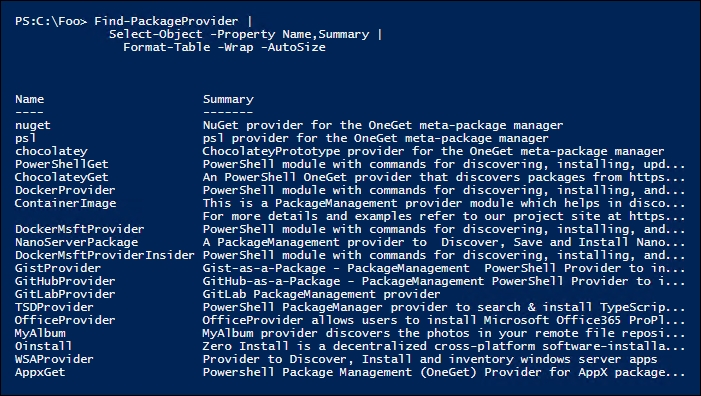Select the ChocolateyGet entry

tap(62, 177)
